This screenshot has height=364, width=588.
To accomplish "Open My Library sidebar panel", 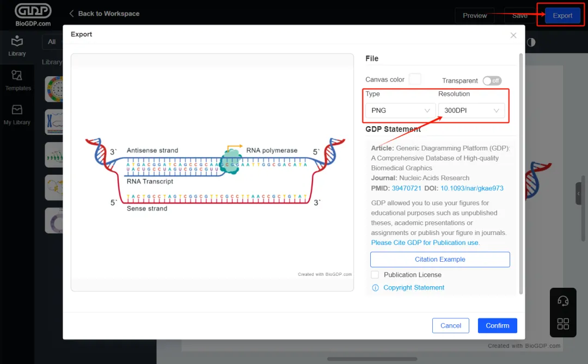I will (x=17, y=115).
